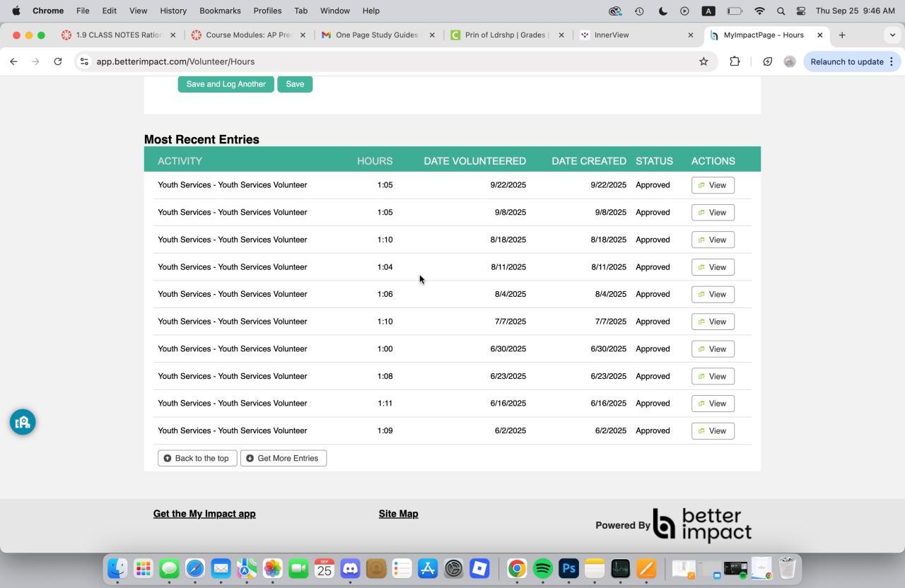
Task: Open Mail from the Dock
Action: click(221, 568)
